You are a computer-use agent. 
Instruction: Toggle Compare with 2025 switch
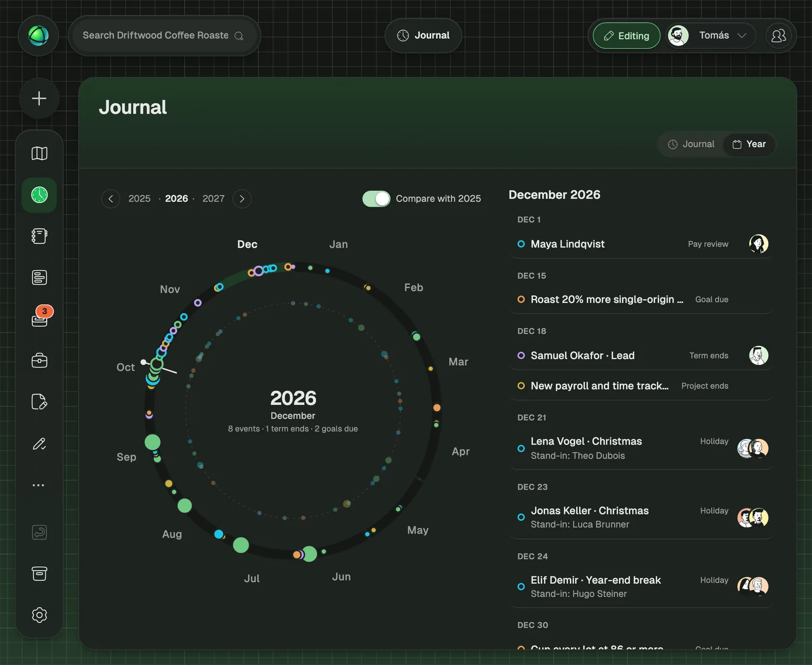376,199
